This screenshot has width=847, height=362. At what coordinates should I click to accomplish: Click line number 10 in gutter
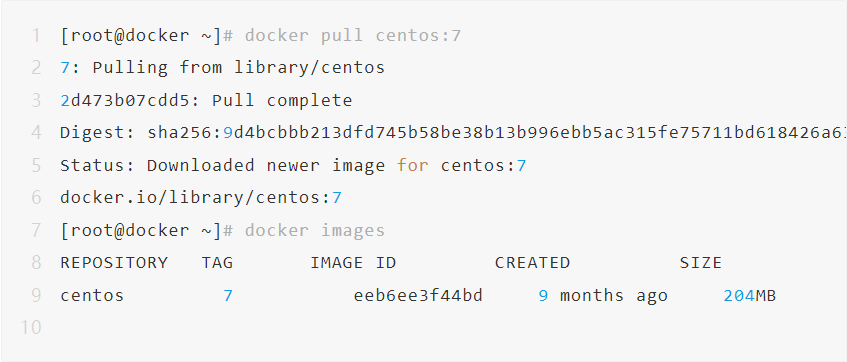point(31,328)
